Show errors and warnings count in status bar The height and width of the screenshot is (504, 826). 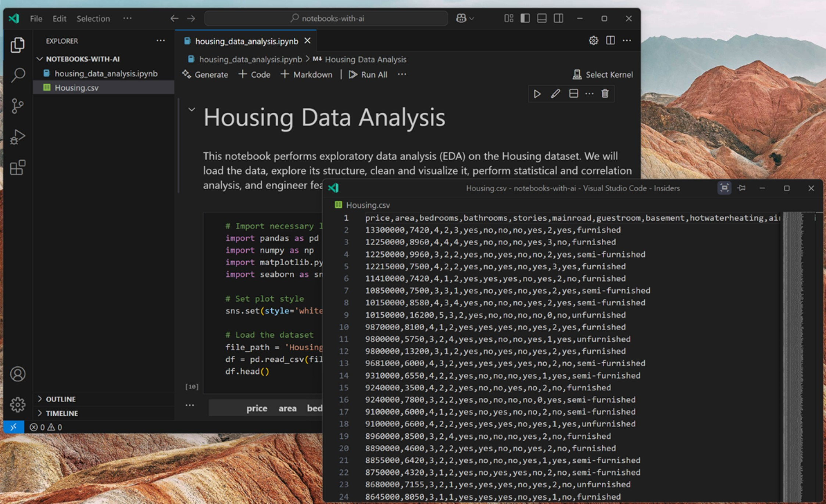46,427
